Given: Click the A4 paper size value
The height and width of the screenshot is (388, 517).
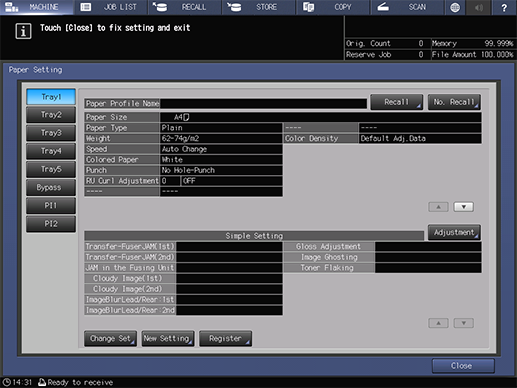Looking at the screenshot, I should [321, 117].
